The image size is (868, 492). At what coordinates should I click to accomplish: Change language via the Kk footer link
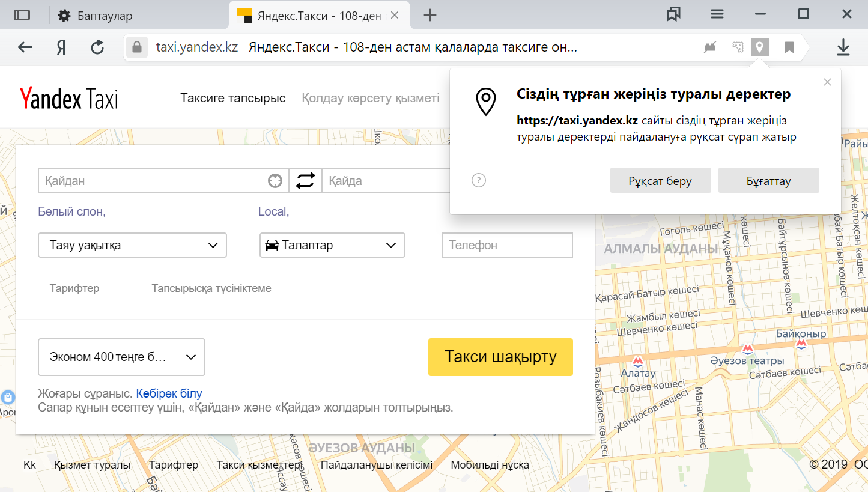point(29,465)
